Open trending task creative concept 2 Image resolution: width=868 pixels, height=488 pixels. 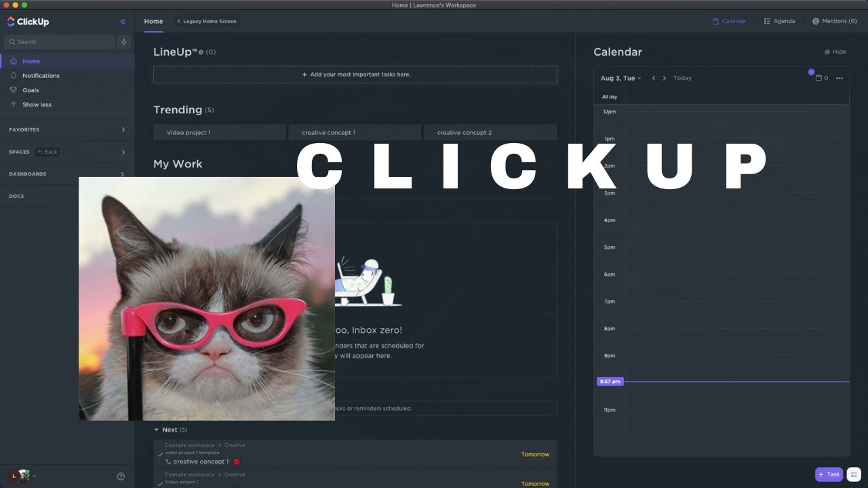pos(490,133)
